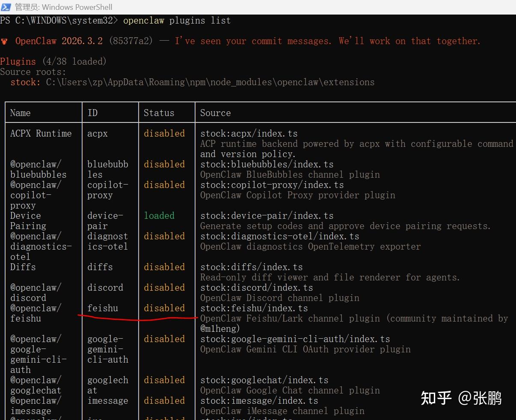Image resolution: width=516 pixels, height=420 pixels.
Task: Click the 'Status' column header
Action: point(159,113)
